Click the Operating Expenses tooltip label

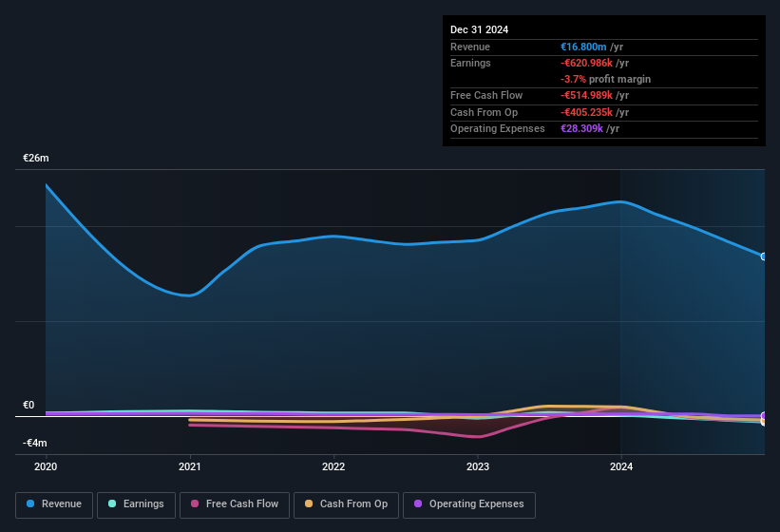tap(498, 128)
